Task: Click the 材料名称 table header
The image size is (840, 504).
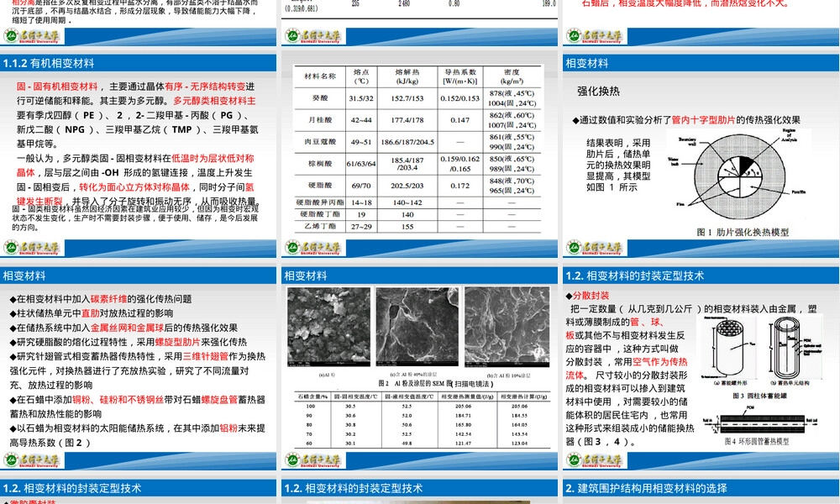Action: pos(320,76)
